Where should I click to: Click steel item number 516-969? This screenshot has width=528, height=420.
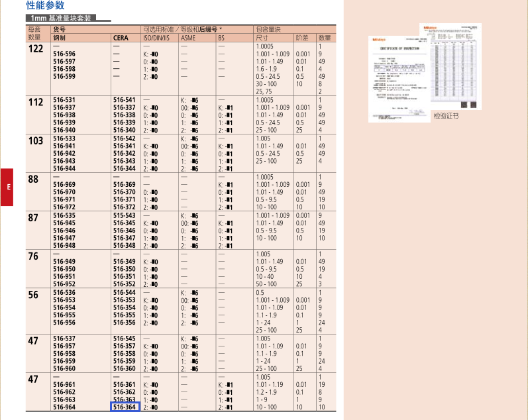(x=64, y=185)
